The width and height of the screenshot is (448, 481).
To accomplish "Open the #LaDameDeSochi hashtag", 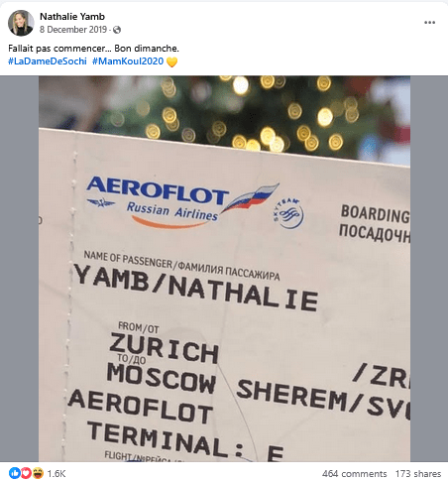I will 48,61.
